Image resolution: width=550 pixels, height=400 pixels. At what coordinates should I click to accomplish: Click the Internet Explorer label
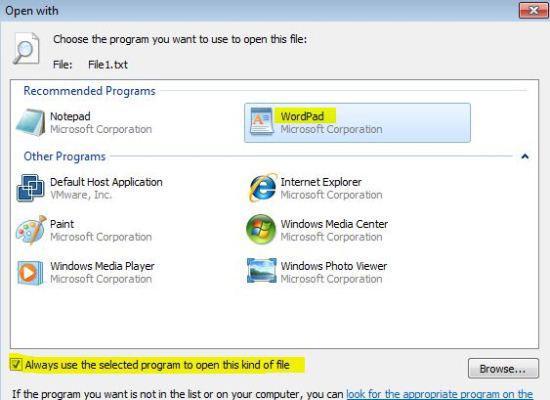click(321, 182)
